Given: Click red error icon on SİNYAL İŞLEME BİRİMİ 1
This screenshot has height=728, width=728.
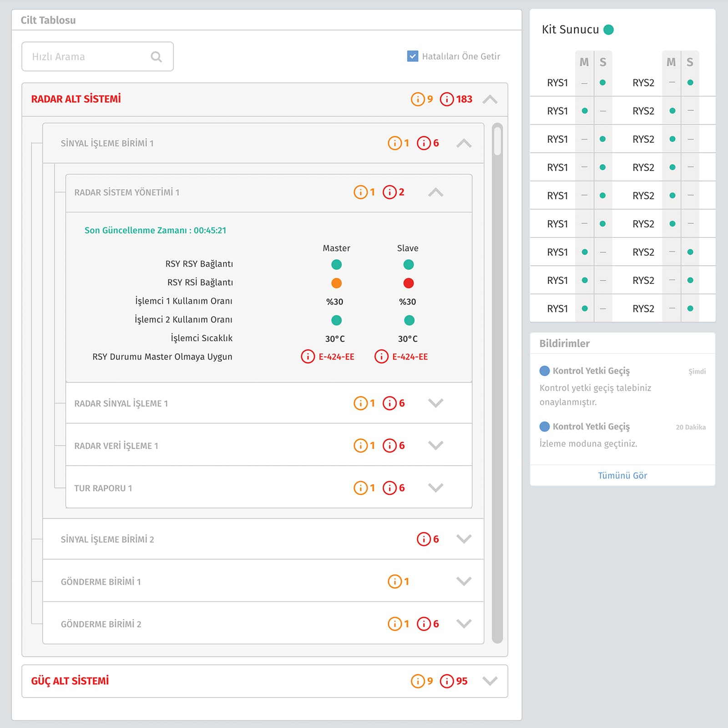Looking at the screenshot, I should point(424,143).
